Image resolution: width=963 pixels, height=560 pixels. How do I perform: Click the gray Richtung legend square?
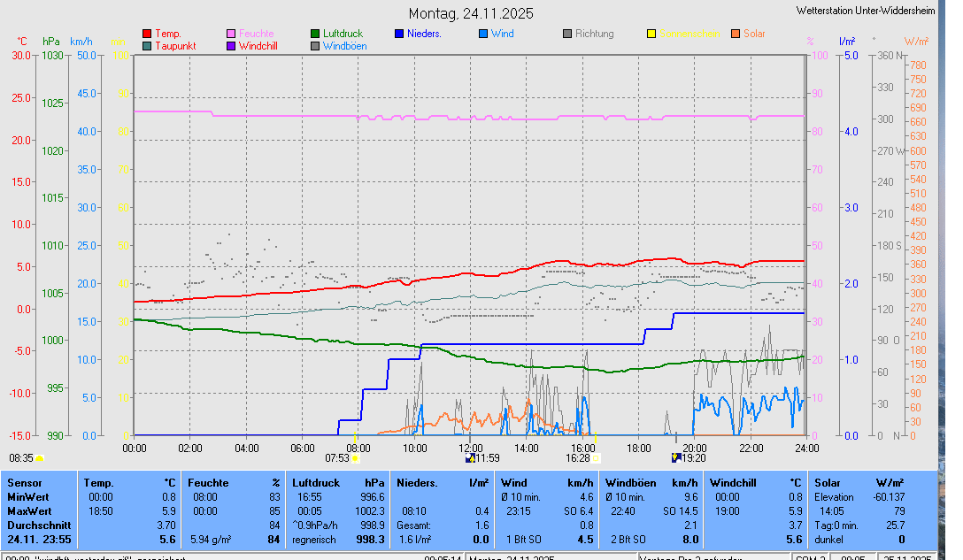[x=567, y=34]
